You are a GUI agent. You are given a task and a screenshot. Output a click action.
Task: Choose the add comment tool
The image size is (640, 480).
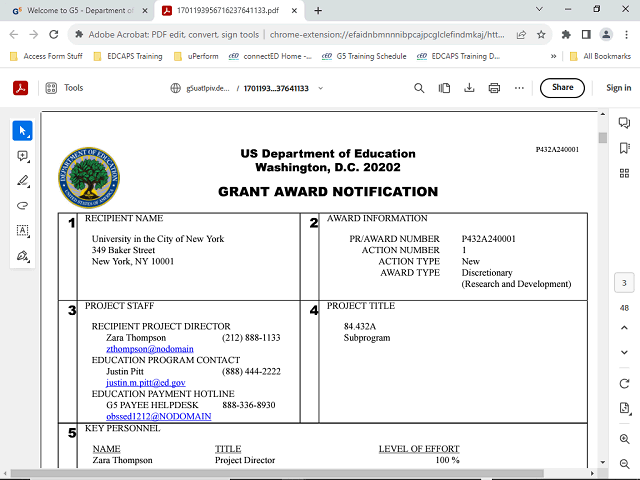point(22,156)
